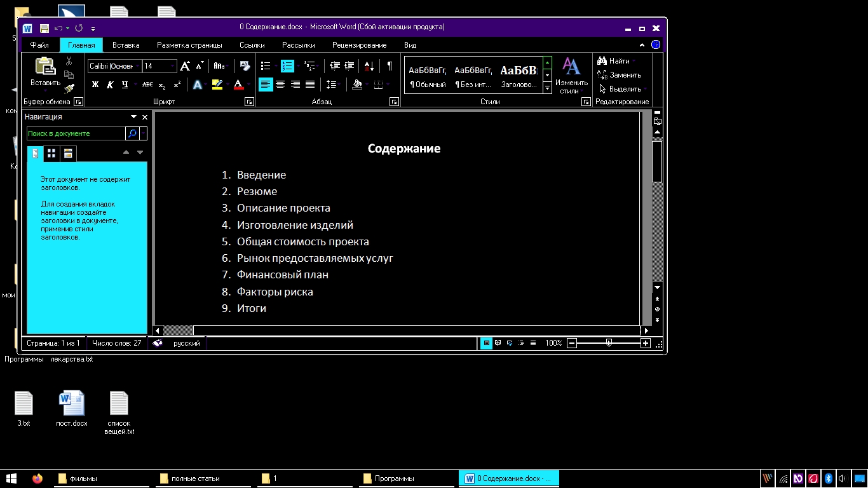Viewport: 868px width, 488px height.
Task: Click the Заменить button
Action: (620, 75)
